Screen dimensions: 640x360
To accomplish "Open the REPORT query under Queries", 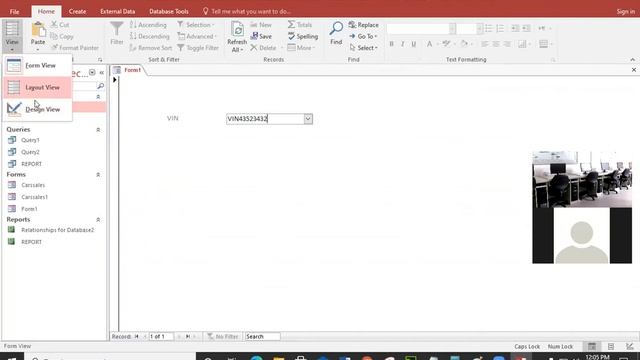I will pyautogui.click(x=31, y=164).
